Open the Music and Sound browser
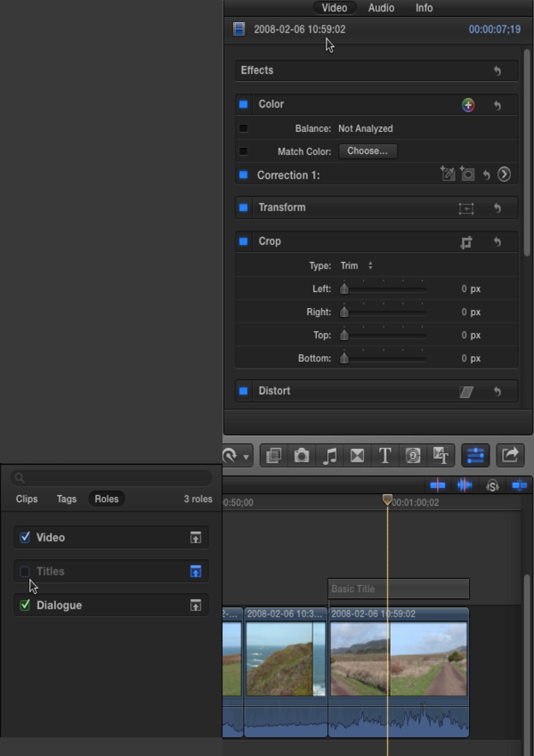The height and width of the screenshot is (756, 534). point(329,456)
